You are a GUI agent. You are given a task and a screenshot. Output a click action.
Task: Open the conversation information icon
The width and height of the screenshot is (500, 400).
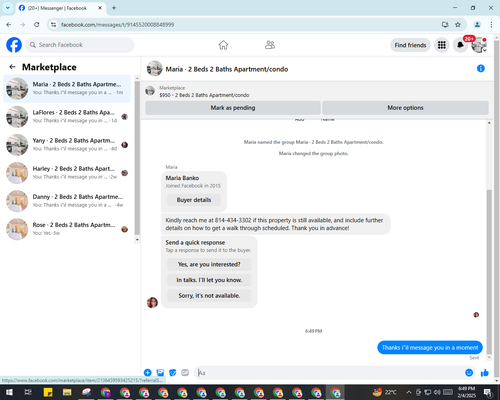point(481,68)
